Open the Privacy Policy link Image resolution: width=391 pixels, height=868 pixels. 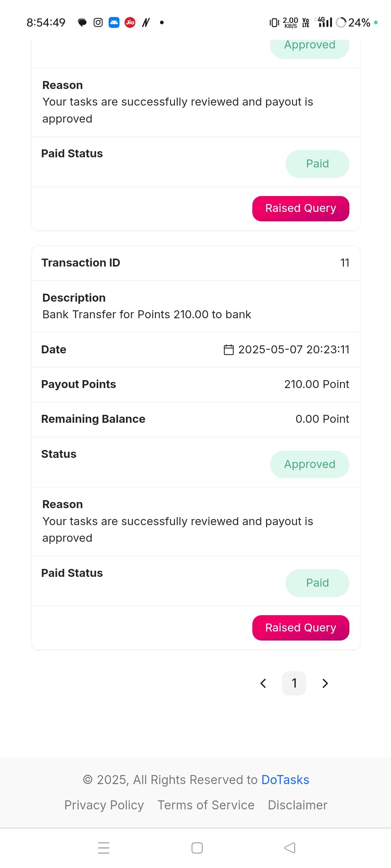click(x=104, y=805)
